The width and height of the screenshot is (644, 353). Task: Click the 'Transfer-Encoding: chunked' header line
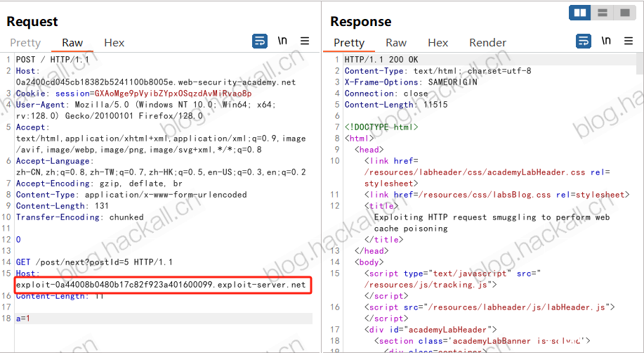coord(79,217)
